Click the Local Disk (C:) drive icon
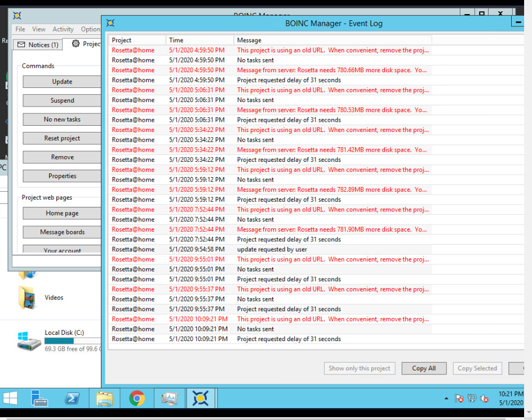The image size is (532, 420). pyautogui.click(x=29, y=341)
